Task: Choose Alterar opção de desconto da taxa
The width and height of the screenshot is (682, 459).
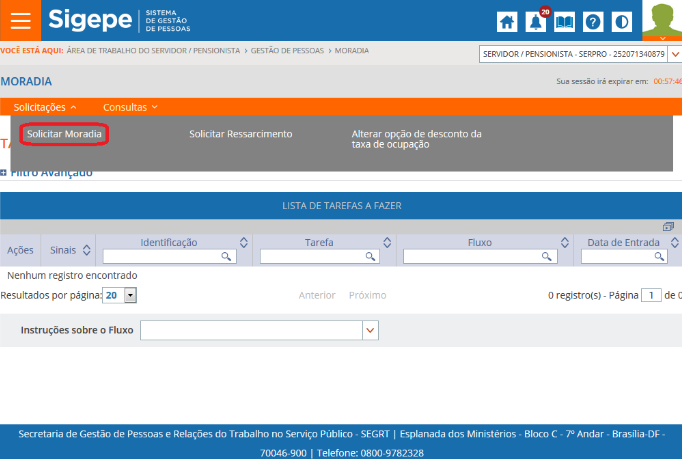Action: (x=416, y=139)
